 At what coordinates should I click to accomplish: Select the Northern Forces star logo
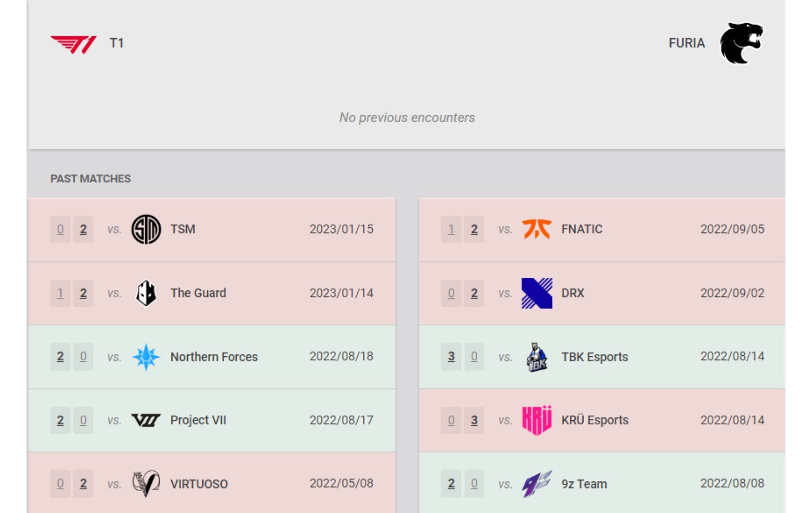(146, 357)
